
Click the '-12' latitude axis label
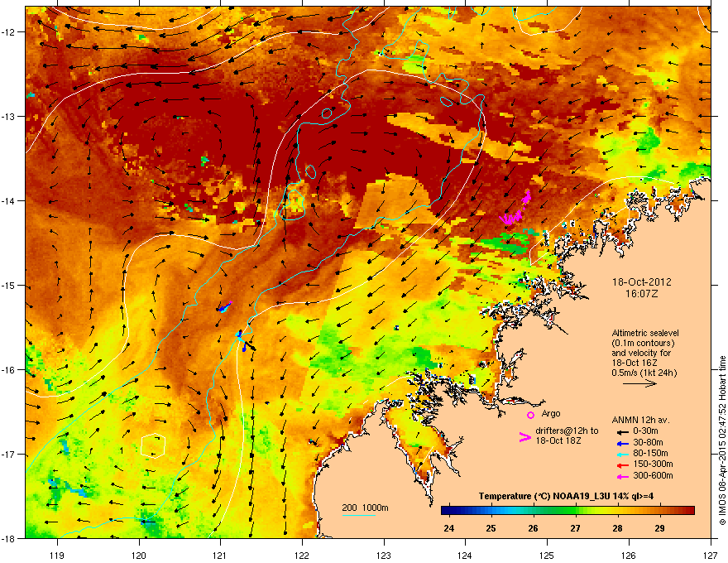click(7, 32)
